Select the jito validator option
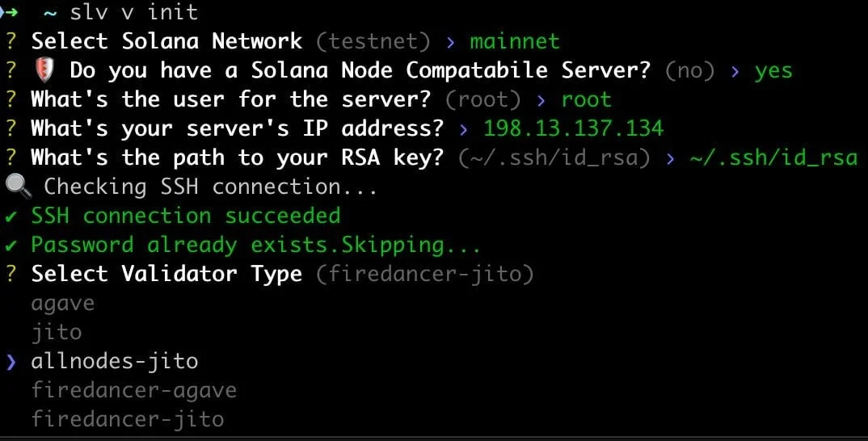 [x=57, y=332]
